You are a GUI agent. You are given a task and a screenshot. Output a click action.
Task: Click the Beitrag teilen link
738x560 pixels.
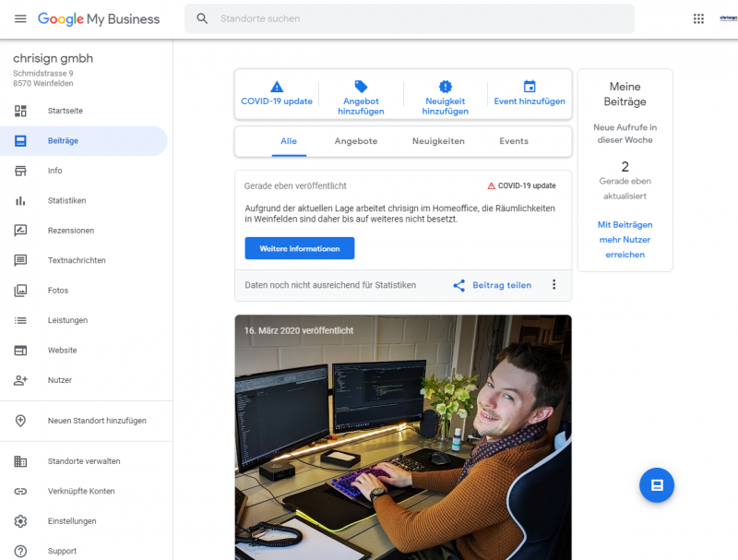point(502,285)
